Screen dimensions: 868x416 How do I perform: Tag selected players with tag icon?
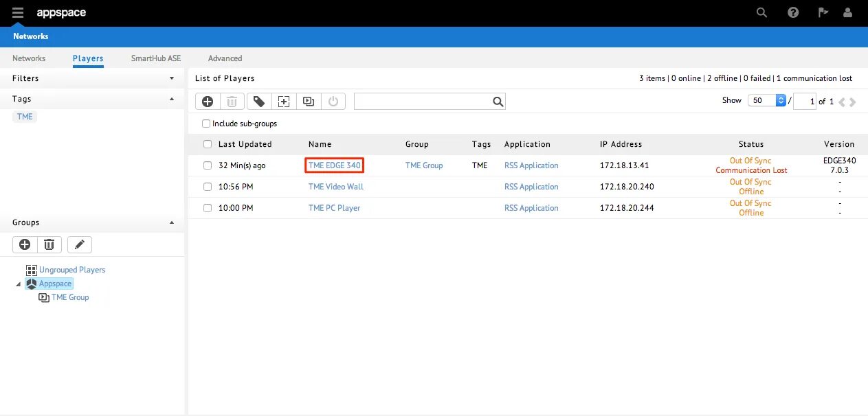(x=259, y=102)
